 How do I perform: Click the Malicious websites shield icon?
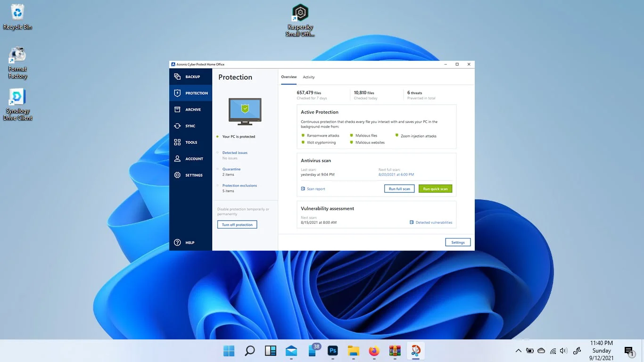pyautogui.click(x=352, y=142)
